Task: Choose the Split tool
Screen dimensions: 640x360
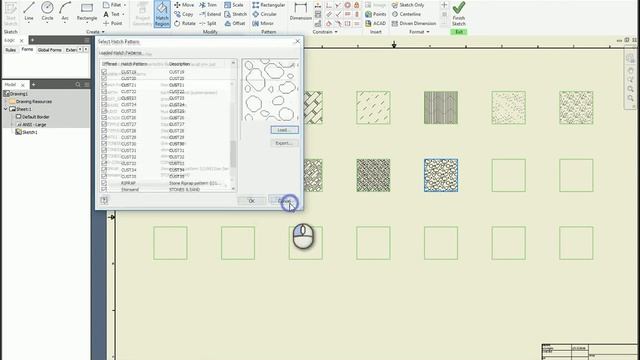Action: click(208, 23)
